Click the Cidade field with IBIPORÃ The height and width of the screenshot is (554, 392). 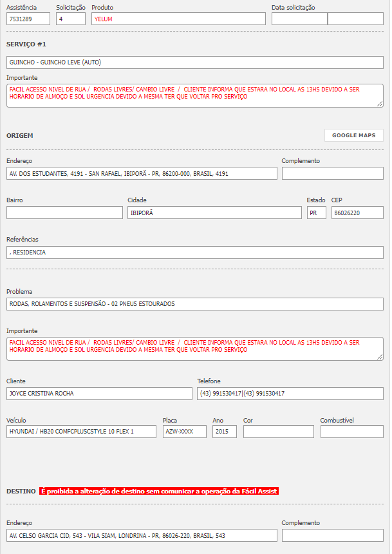(x=215, y=213)
